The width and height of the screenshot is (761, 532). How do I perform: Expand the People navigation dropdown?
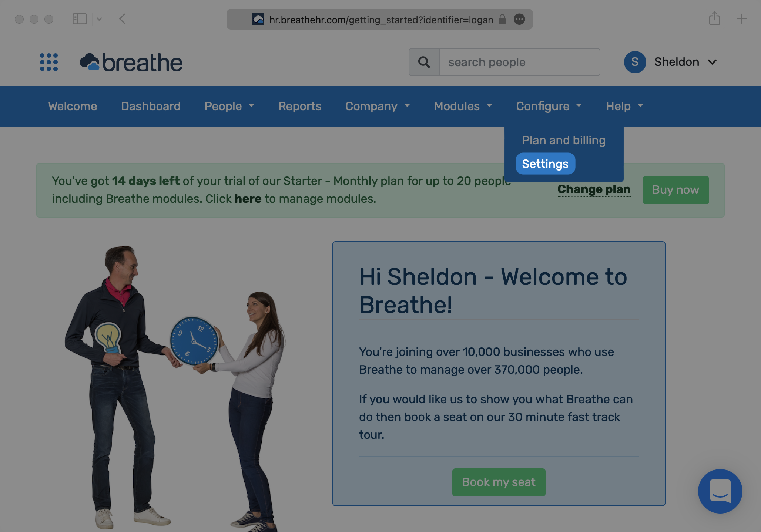pos(229,106)
